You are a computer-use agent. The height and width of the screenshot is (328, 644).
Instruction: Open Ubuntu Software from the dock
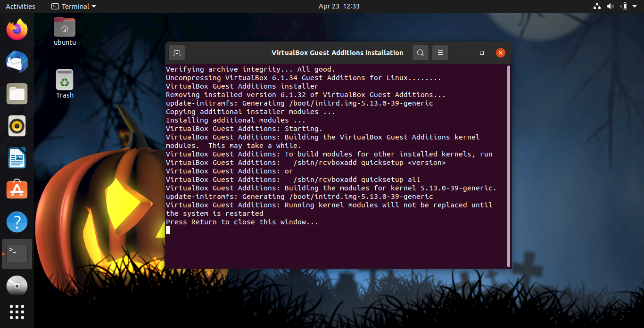17,189
